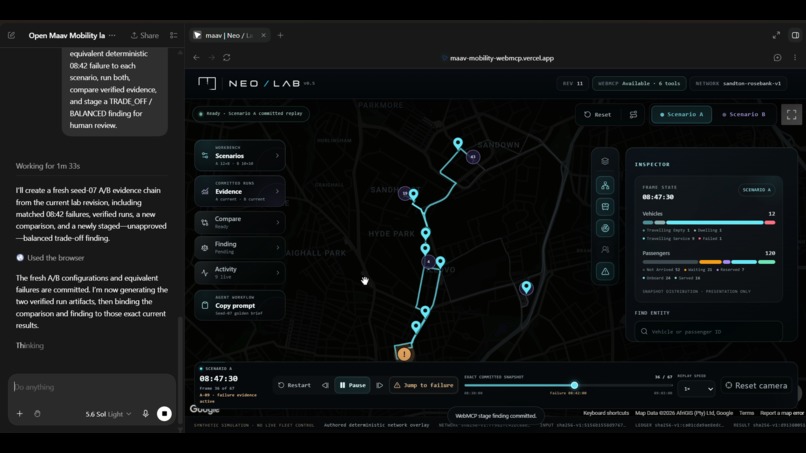Click the committed snapshot timeline slider handle

574,385
